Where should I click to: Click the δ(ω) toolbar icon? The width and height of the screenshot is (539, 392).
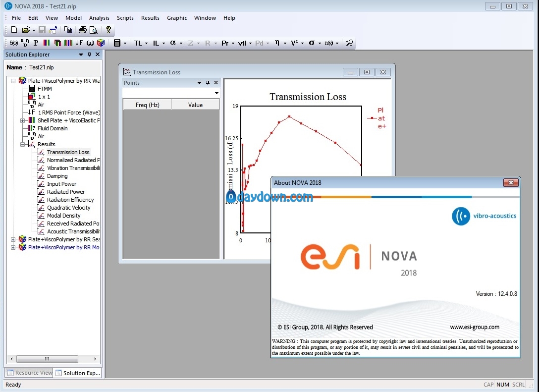14,43
